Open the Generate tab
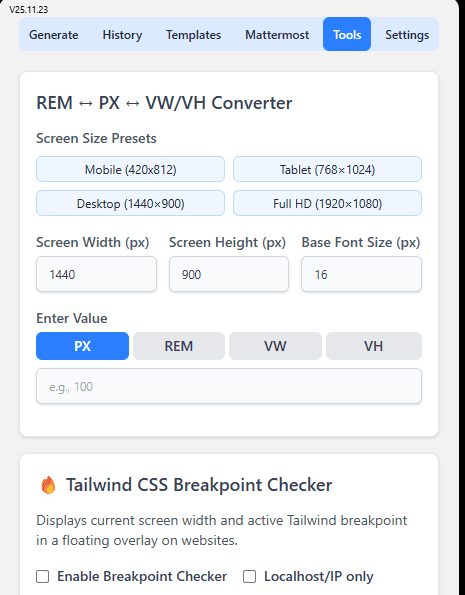 [54, 35]
